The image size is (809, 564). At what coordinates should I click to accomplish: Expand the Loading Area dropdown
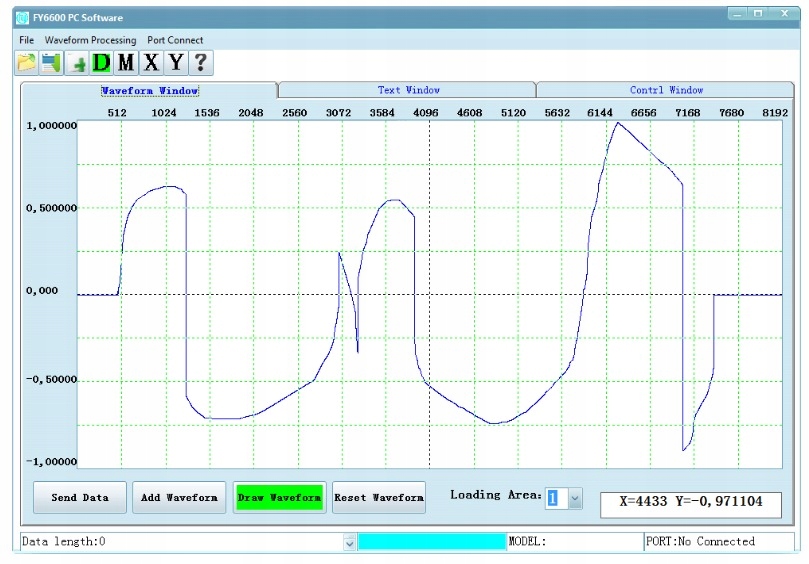574,498
